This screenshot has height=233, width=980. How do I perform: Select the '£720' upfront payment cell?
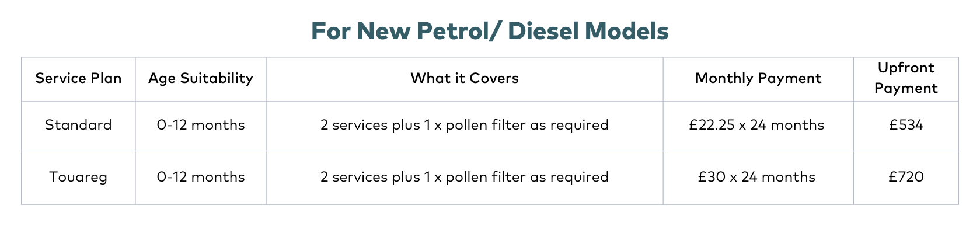point(906,177)
